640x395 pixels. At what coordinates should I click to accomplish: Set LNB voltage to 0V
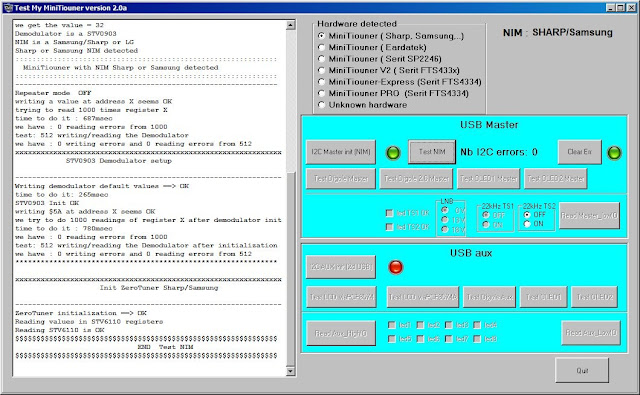point(453,210)
